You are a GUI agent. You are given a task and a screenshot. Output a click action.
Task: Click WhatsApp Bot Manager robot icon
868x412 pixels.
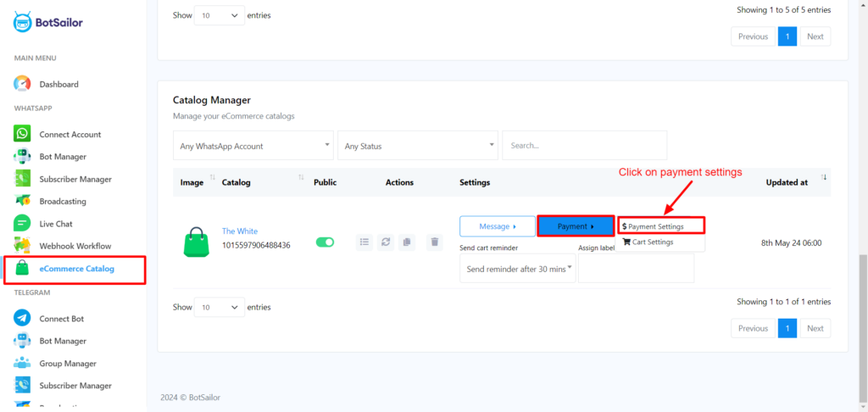(x=22, y=157)
